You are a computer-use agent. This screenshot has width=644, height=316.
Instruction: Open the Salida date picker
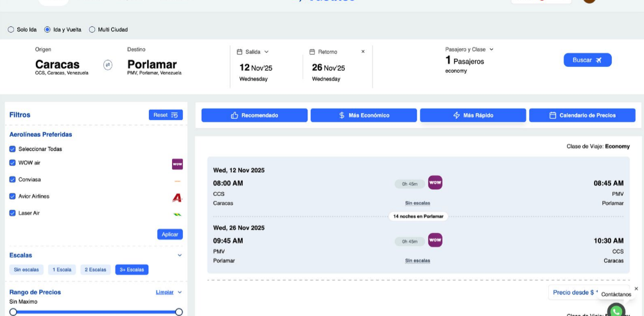point(253,52)
